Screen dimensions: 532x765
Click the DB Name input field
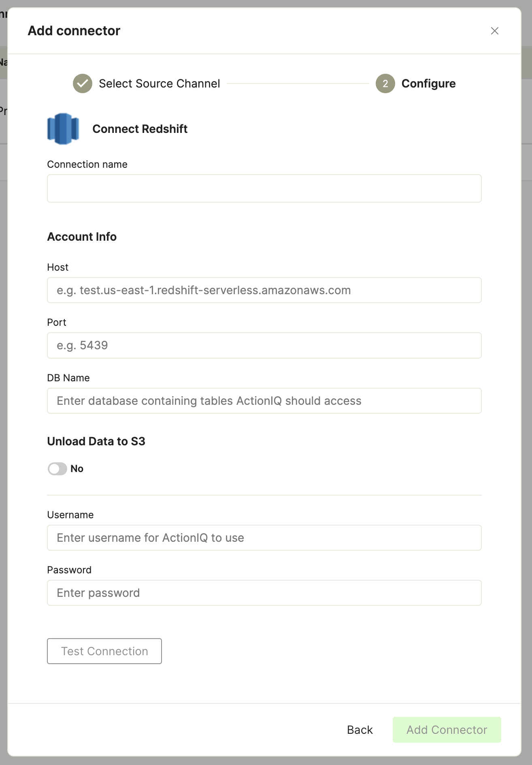tap(264, 401)
